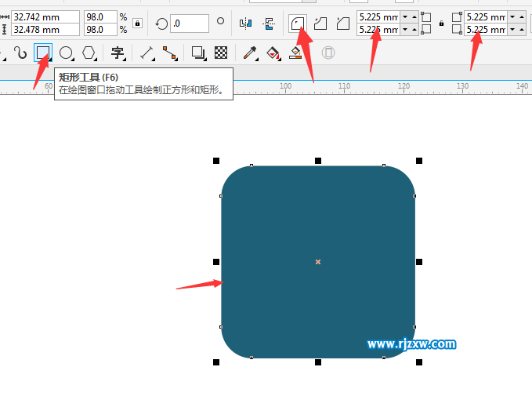Click the bottom-left selection handle

point(216,362)
